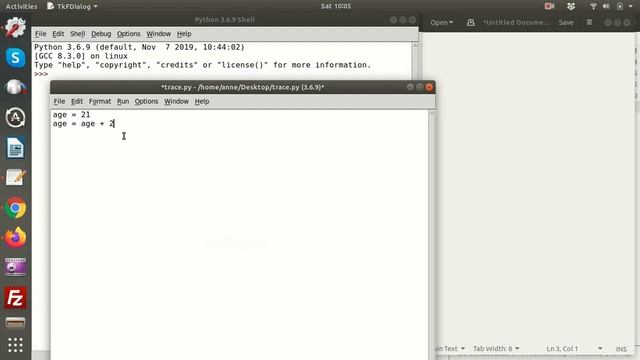Open the gedit hamburger menu

pyautogui.click(x=589, y=22)
